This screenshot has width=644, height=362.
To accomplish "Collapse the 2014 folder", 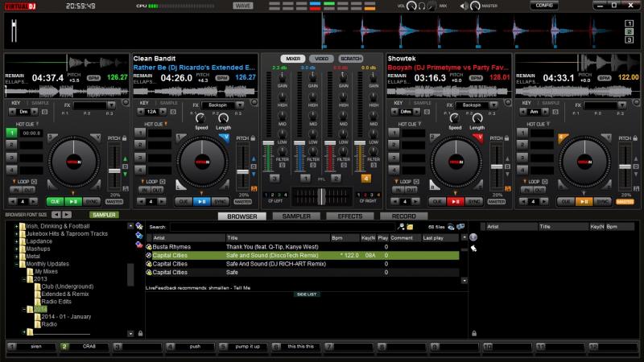I will pos(24,309).
